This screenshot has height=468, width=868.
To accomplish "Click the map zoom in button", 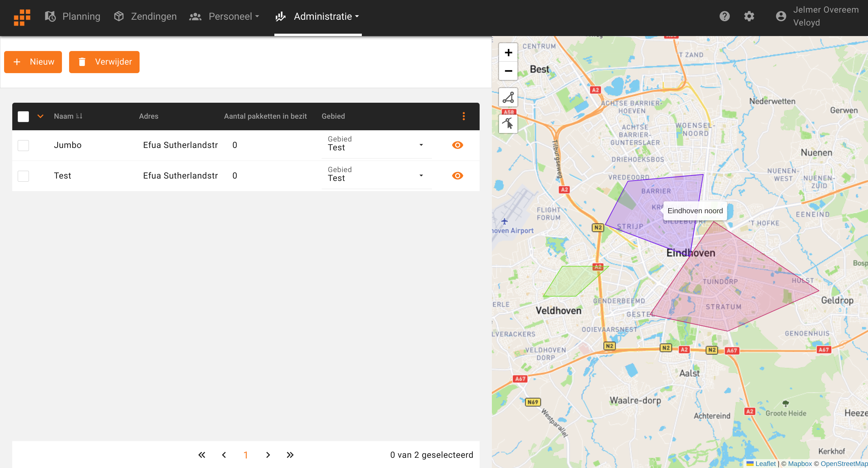I will tap(508, 53).
